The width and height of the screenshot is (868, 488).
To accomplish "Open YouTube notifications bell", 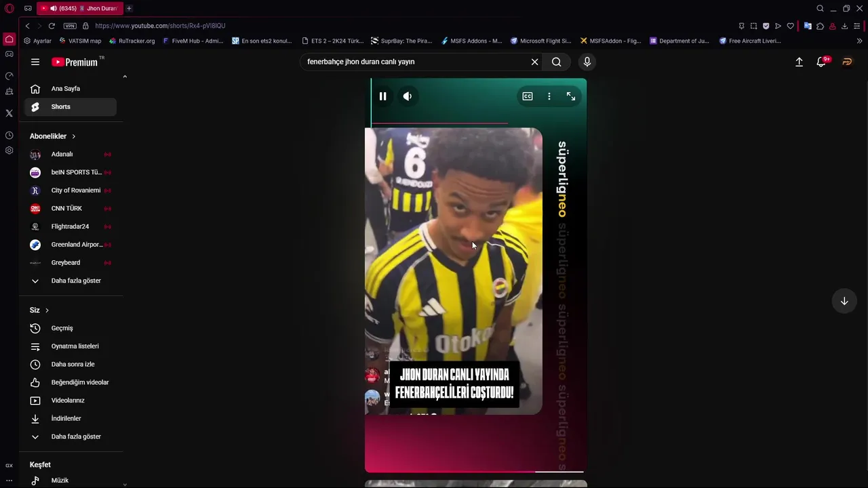I will (821, 62).
